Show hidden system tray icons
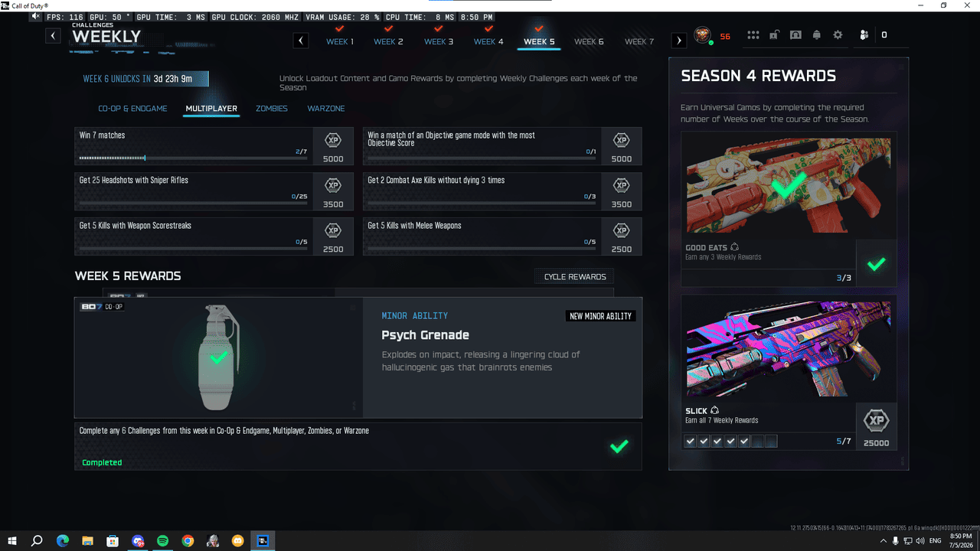 884,541
